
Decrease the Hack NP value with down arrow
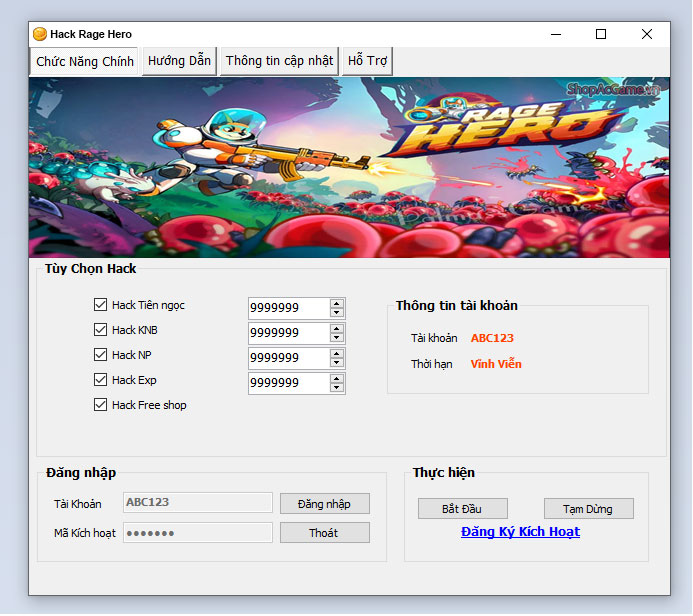(337, 363)
